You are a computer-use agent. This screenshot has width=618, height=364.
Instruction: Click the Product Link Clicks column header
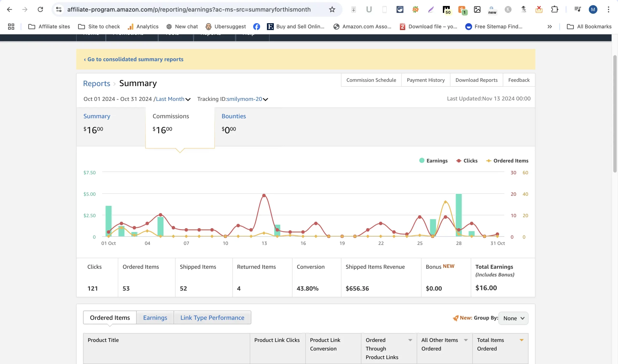click(278, 348)
